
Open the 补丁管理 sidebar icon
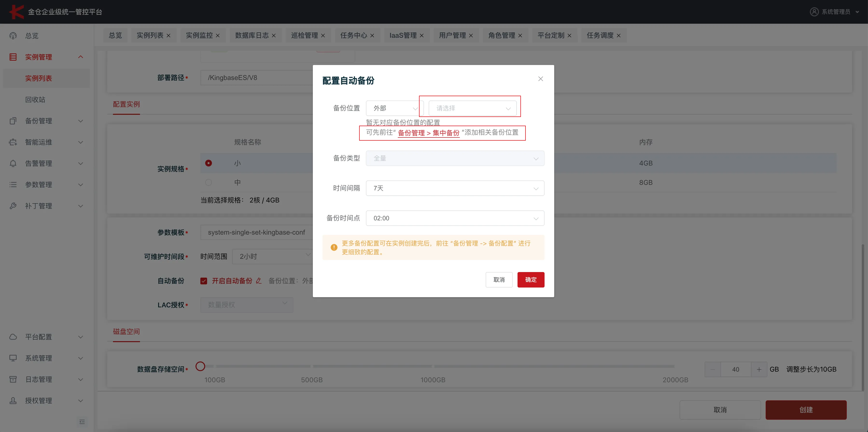click(13, 206)
